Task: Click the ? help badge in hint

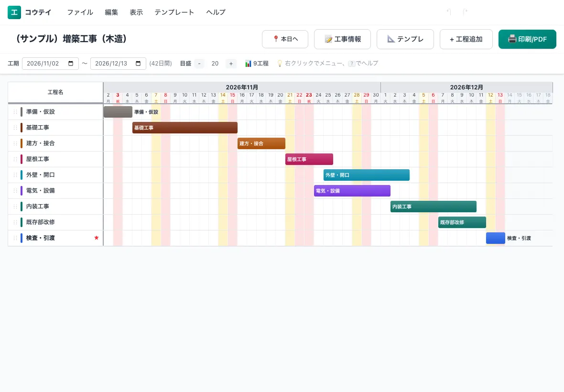Action: [x=351, y=64]
